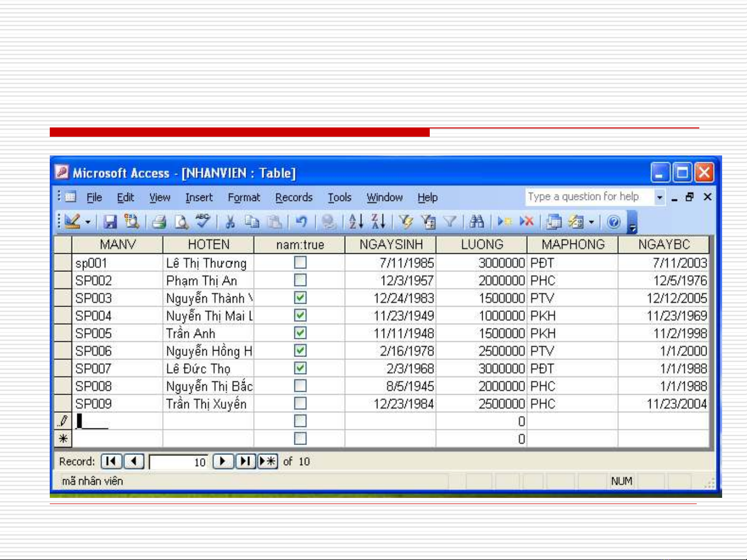Uncheck nam:true box for SP003 row
Screen dimensions: 747x560
tap(300, 298)
